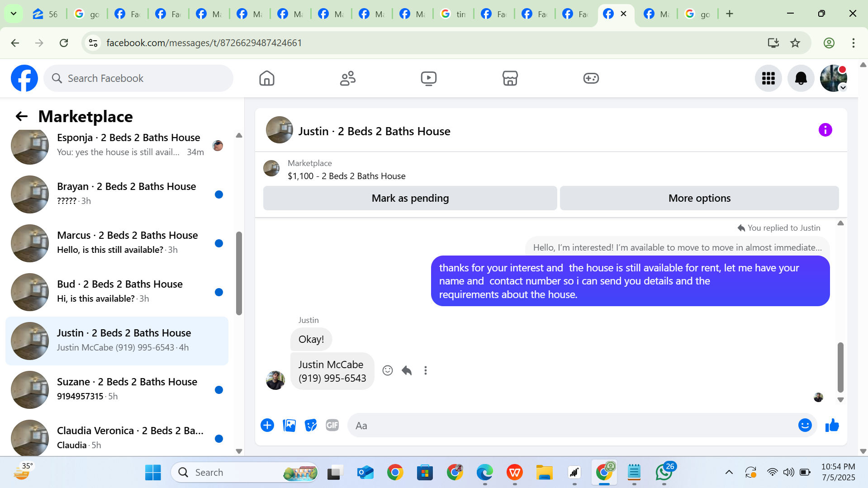Open the notifications bell
Viewport: 868px width, 488px height.
pyautogui.click(x=801, y=78)
